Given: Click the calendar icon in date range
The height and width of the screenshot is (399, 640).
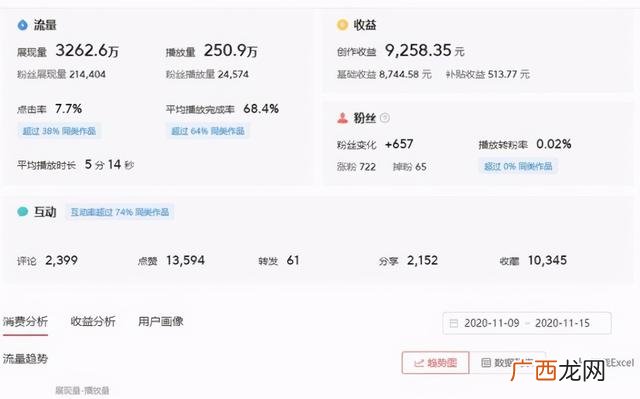Looking at the screenshot, I should (453, 324).
